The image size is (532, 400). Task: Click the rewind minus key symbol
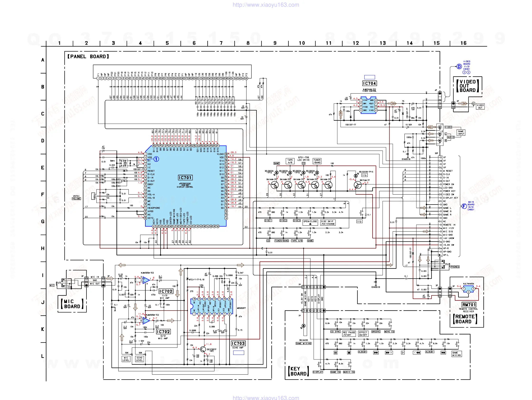click(x=417, y=353)
